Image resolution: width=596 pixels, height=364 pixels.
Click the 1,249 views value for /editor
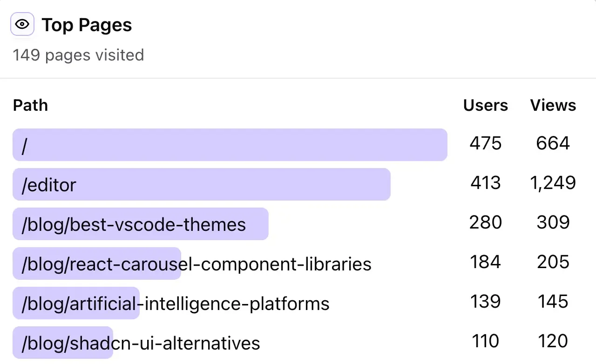553,183
